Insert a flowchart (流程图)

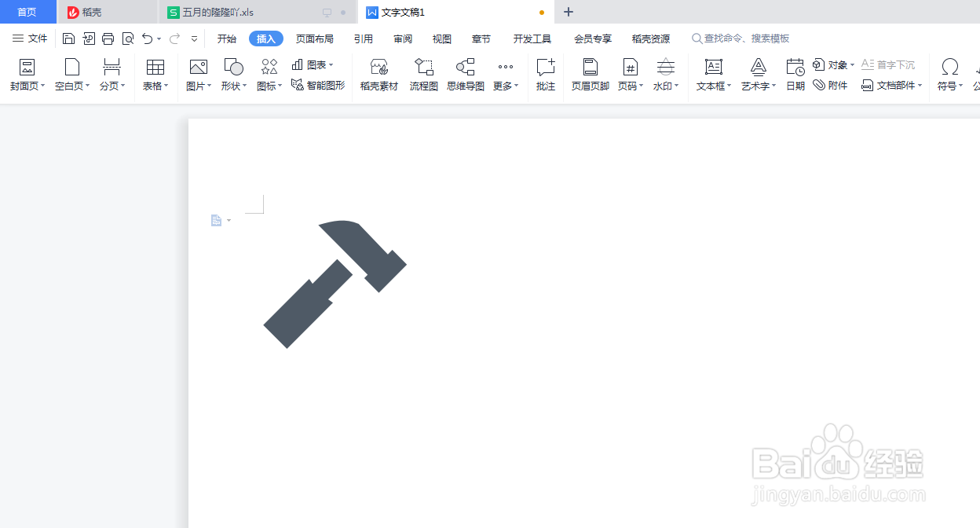424,75
